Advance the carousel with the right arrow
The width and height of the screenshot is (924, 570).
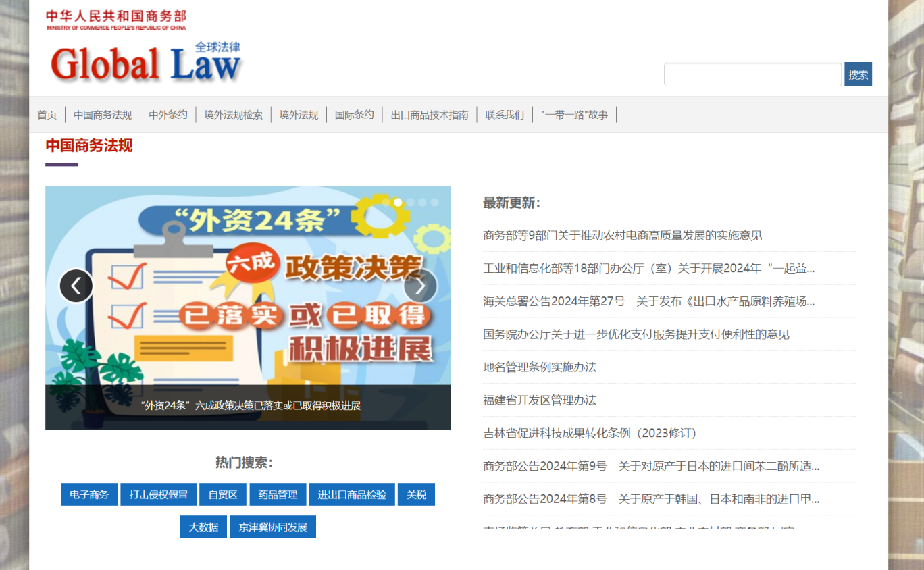[x=420, y=286]
